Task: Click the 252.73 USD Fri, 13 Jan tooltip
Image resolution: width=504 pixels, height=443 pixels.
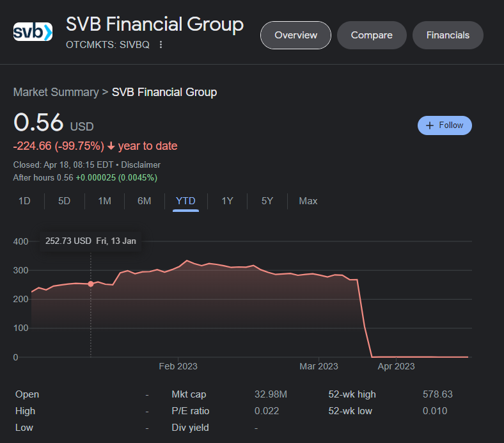Action: [x=91, y=241]
